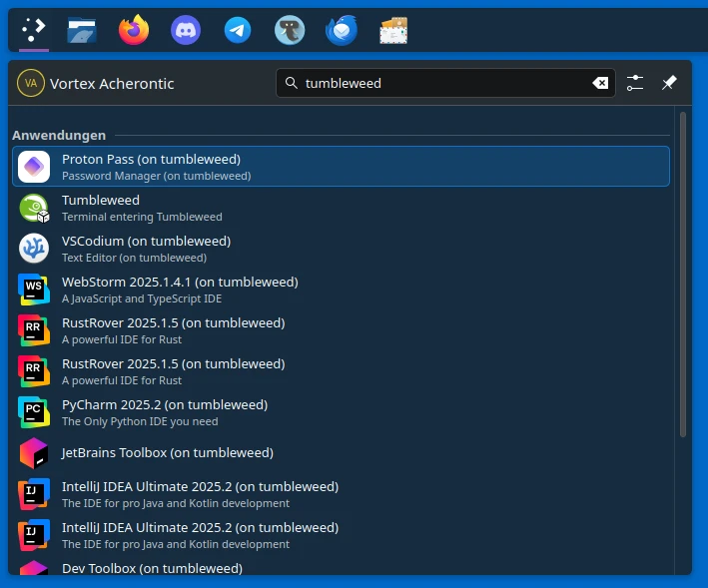Click 'The Only Python IDE you need' subtitle
The height and width of the screenshot is (588, 708).
pyautogui.click(x=140, y=421)
